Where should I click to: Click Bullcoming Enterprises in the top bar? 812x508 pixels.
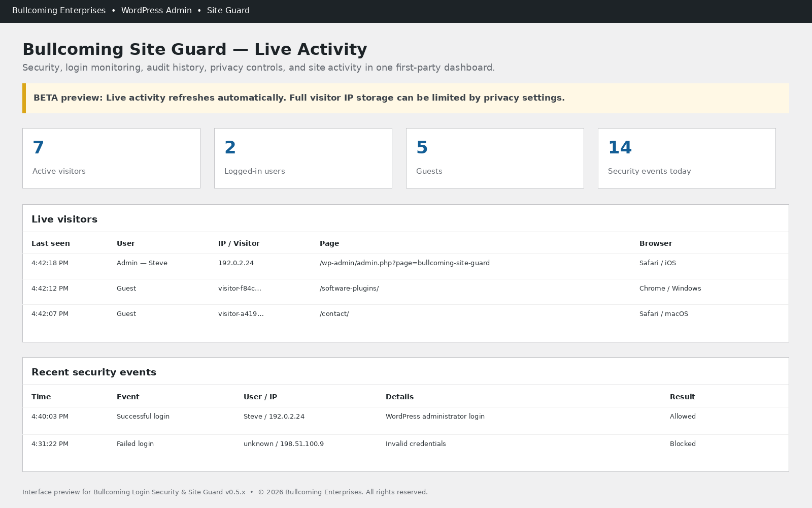pyautogui.click(x=59, y=11)
